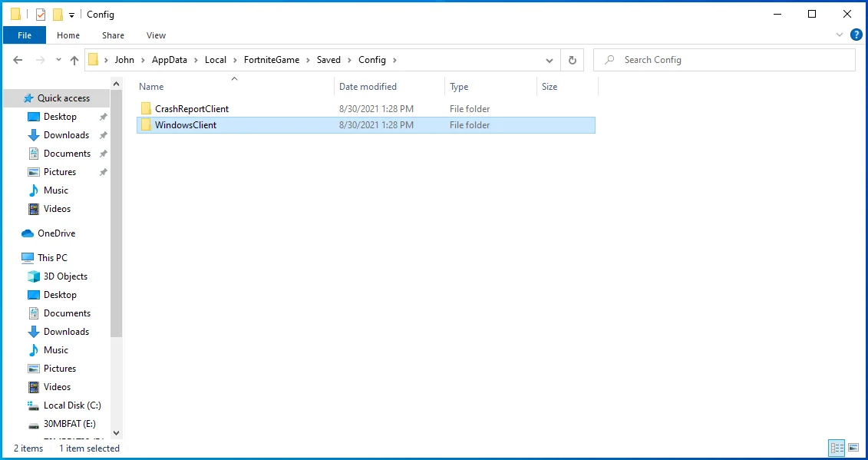Open the Help question mark icon
The height and width of the screenshot is (460, 868).
tap(856, 35)
